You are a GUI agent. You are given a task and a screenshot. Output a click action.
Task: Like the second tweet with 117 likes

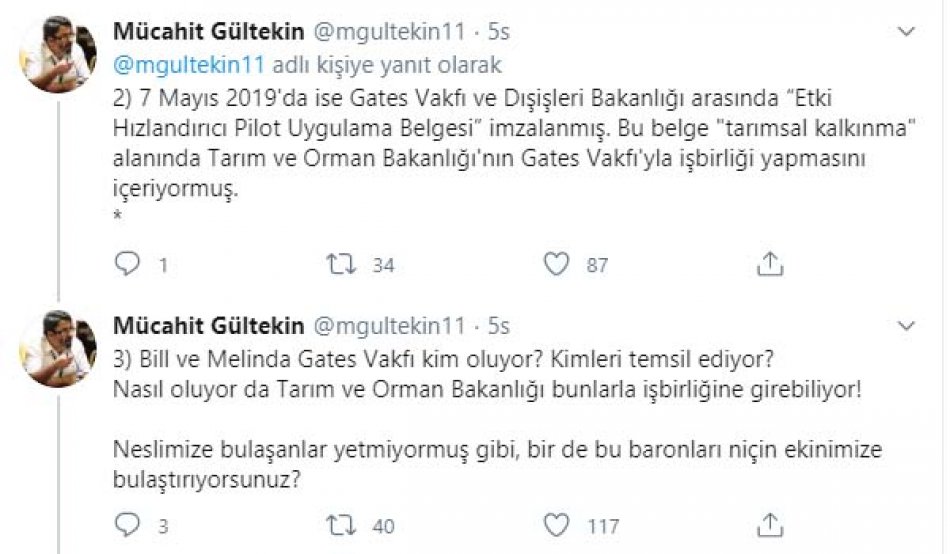click(556, 526)
